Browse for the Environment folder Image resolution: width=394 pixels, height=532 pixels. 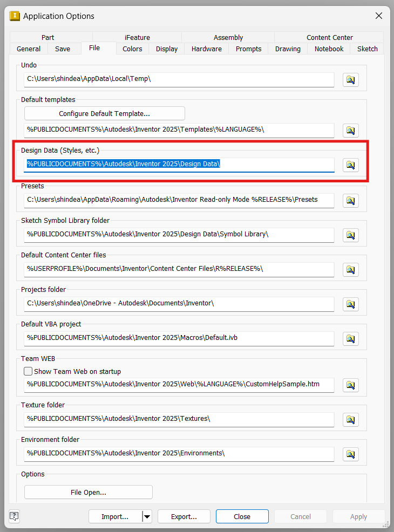click(x=350, y=454)
